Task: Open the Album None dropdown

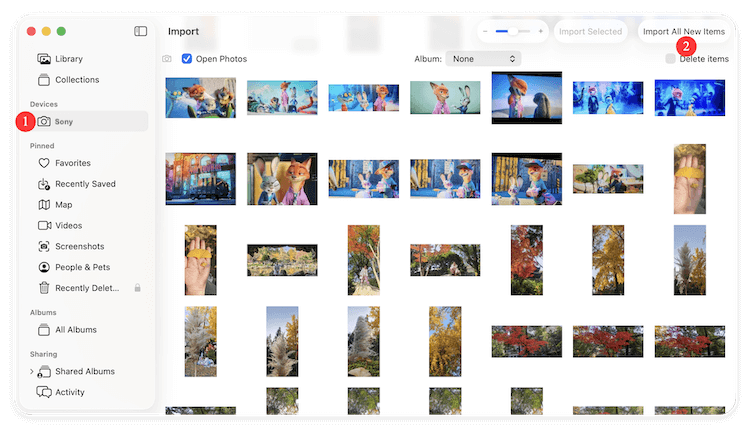Action: [x=483, y=59]
